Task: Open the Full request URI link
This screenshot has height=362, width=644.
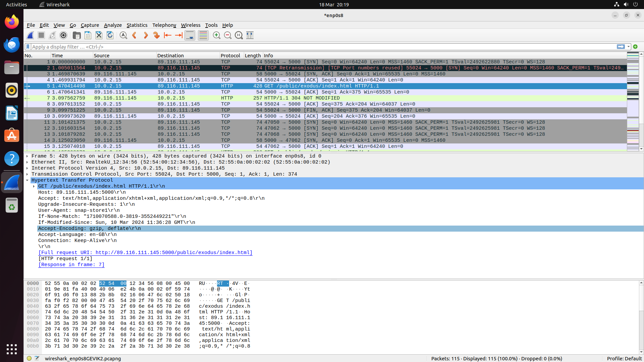Action: tap(145, 253)
